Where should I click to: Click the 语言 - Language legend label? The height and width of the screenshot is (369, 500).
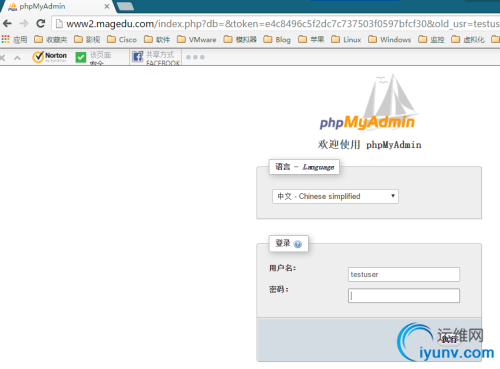coord(304,167)
